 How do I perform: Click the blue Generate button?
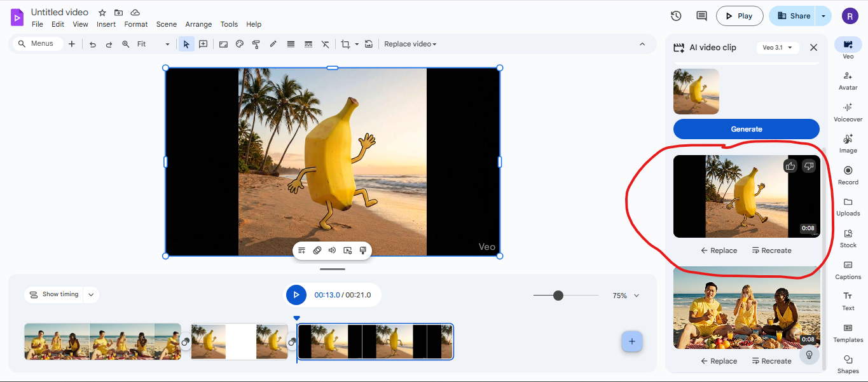tap(746, 129)
